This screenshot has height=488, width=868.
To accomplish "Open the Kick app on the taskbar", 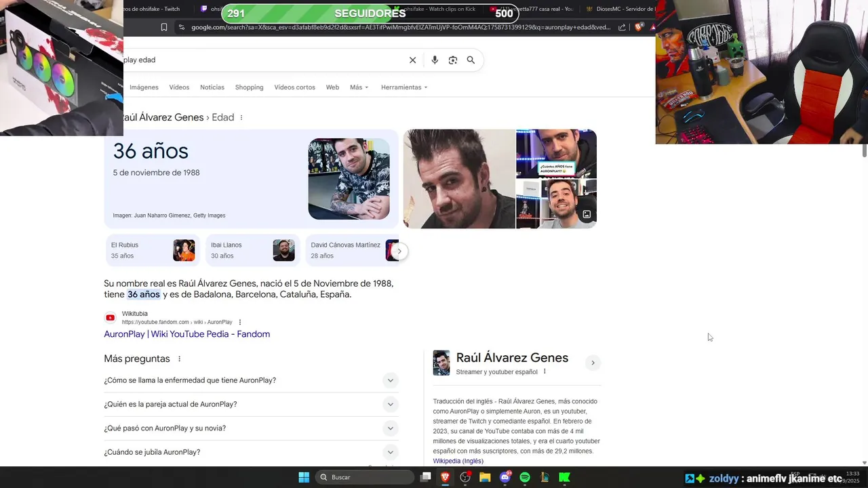I will (x=564, y=477).
